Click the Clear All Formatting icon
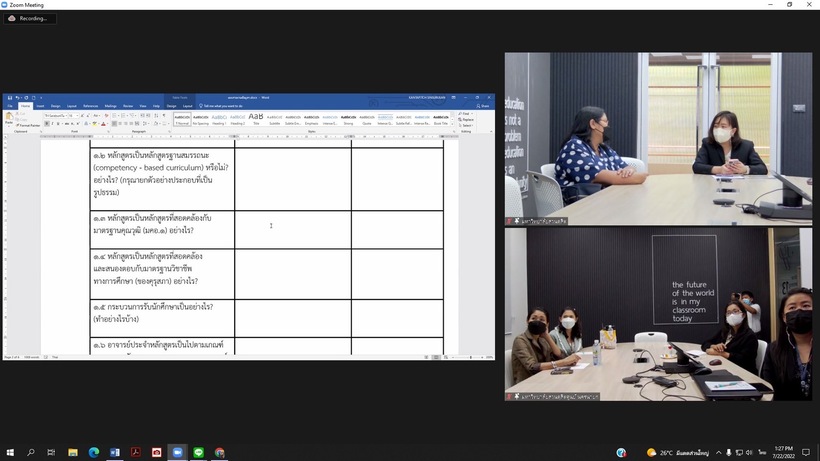The image size is (820, 461). pos(106,116)
